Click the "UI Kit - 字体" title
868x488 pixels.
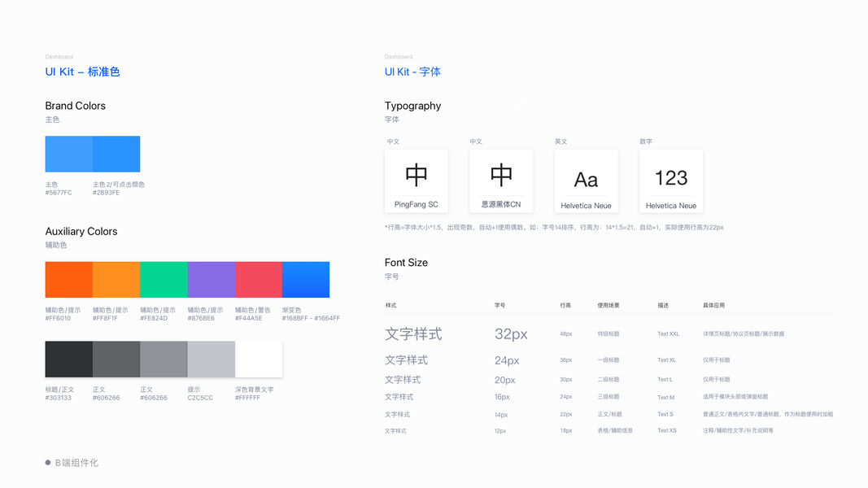pos(413,72)
